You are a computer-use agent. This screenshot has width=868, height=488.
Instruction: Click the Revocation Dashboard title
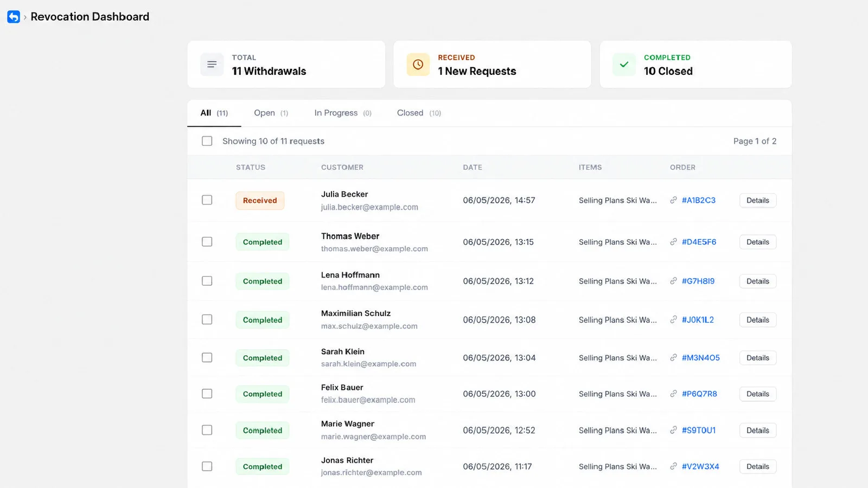90,17
